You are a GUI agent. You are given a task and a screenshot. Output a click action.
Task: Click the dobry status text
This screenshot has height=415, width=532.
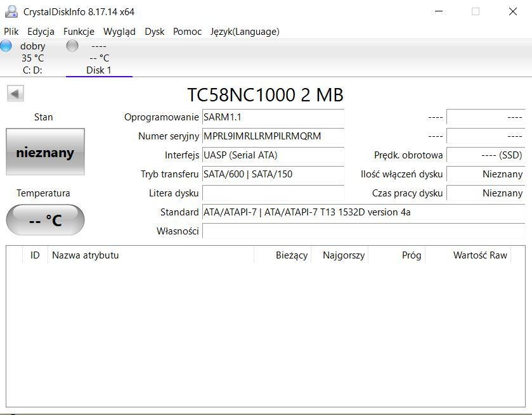(x=32, y=46)
